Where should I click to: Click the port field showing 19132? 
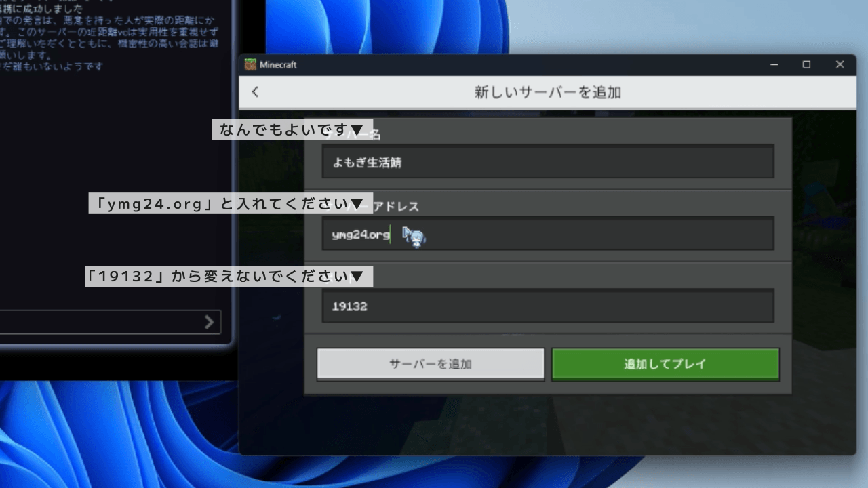tap(548, 306)
